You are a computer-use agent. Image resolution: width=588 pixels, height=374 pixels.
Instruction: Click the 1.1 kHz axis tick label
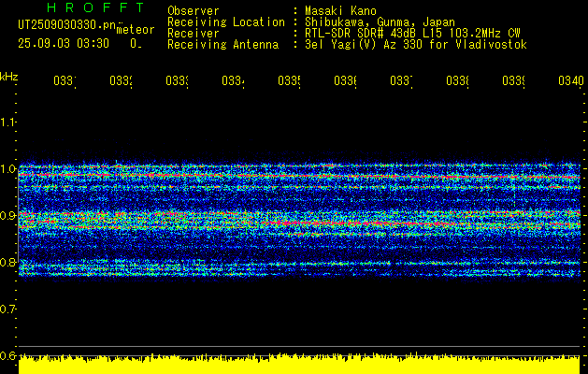(7, 122)
